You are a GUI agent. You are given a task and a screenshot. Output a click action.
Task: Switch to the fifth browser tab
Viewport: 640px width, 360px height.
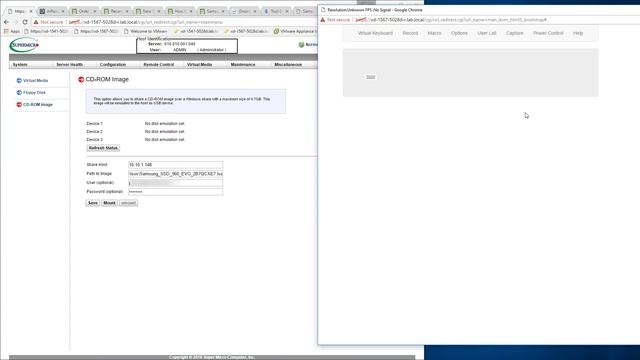click(x=147, y=11)
